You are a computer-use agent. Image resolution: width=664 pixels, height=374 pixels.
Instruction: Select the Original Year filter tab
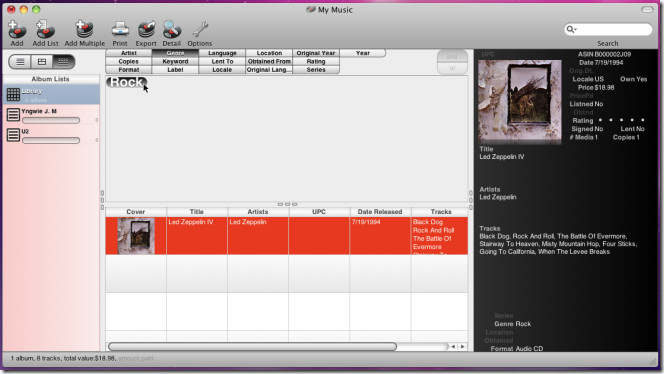pyautogui.click(x=316, y=53)
